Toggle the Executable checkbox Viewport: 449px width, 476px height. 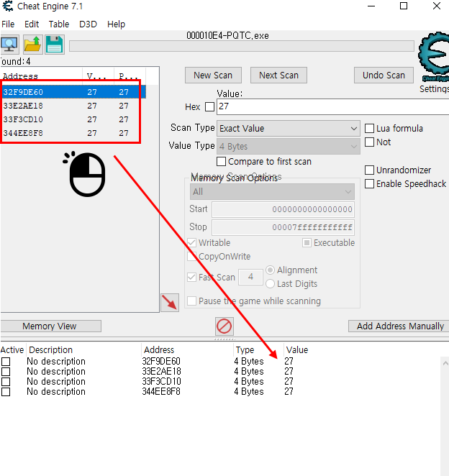click(307, 243)
